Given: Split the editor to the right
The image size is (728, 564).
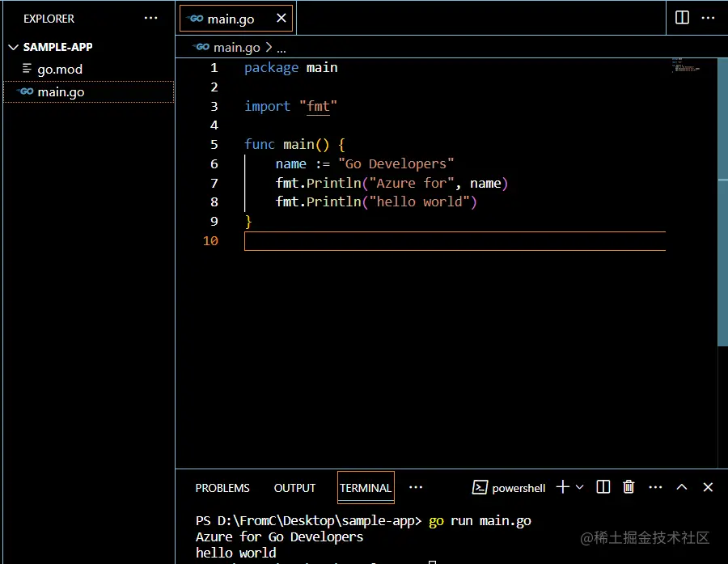Looking at the screenshot, I should (682, 18).
